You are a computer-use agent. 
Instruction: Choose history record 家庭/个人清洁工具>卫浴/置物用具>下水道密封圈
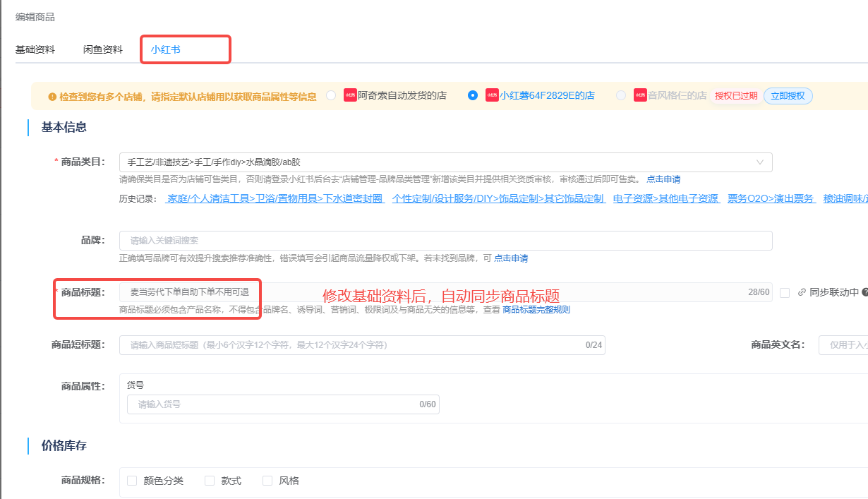[x=275, y=199]
